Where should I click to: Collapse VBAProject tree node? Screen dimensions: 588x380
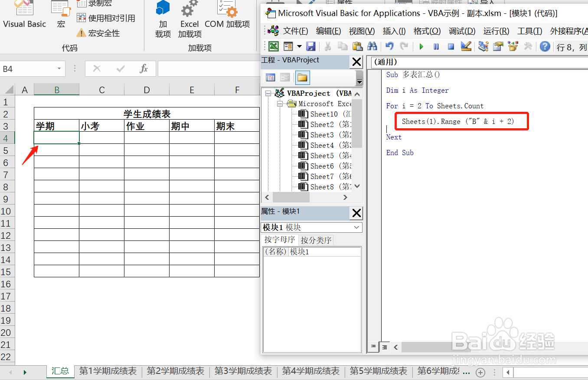pyautogui.click(x=268, y=93)
